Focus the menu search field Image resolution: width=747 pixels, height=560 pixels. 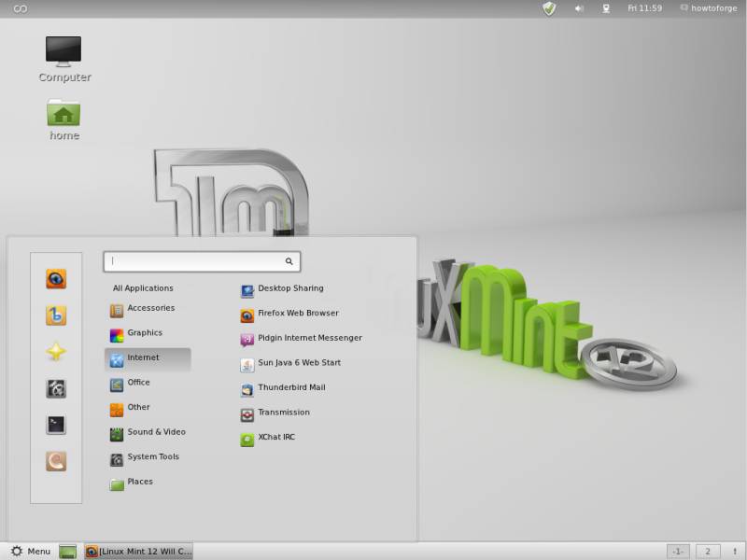click(202, 261)
